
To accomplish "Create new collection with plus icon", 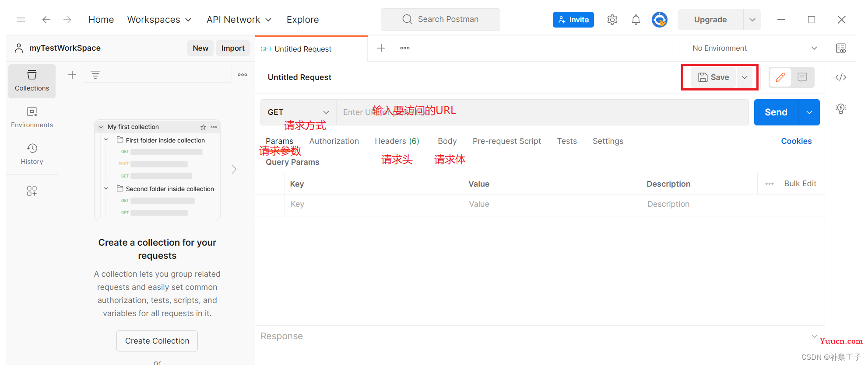I will [72, 75].
